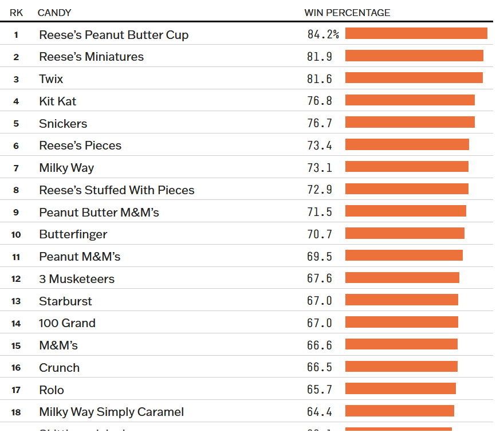
Task: Click the 69.5 value for Peanut M&M's
Action: 320,257
